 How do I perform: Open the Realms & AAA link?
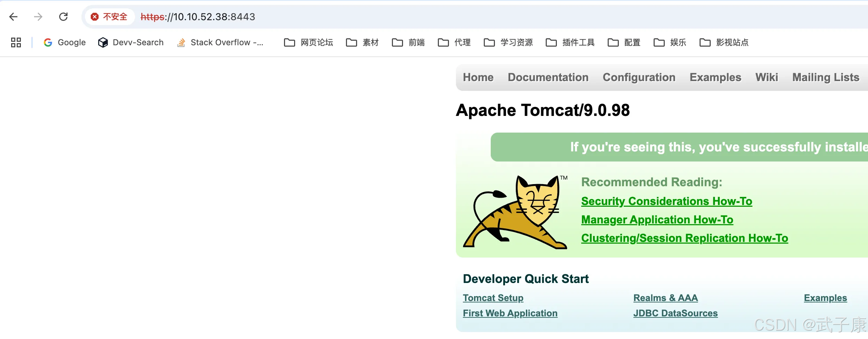[x=665, y=298]
